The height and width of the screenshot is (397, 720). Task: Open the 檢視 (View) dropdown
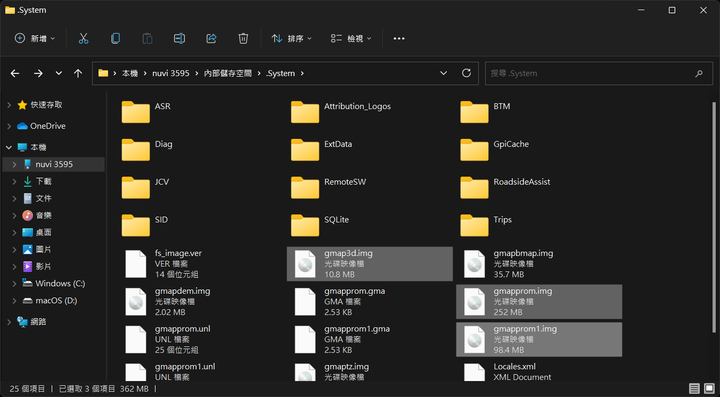click(x=351, y=39)
